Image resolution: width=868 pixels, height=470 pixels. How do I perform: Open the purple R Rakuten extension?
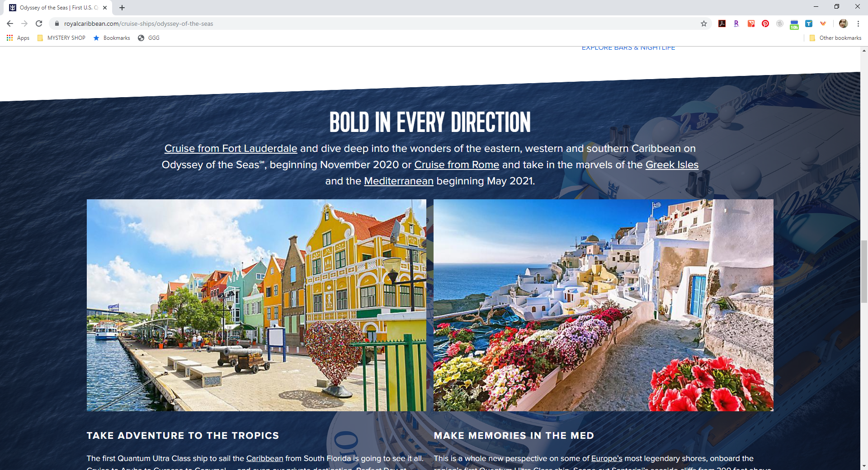pos(736,23)
